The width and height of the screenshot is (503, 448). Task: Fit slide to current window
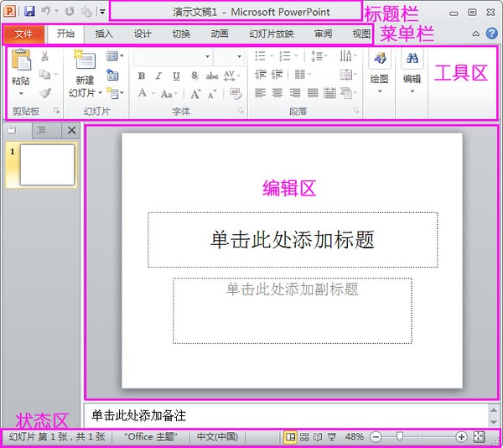(x=480, y=437)
